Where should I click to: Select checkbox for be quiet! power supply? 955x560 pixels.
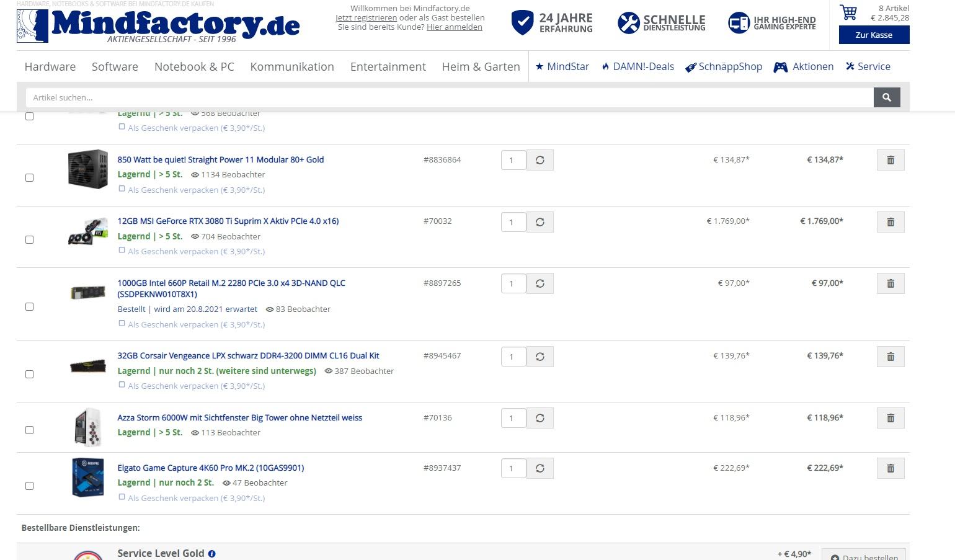coord(29,178)
